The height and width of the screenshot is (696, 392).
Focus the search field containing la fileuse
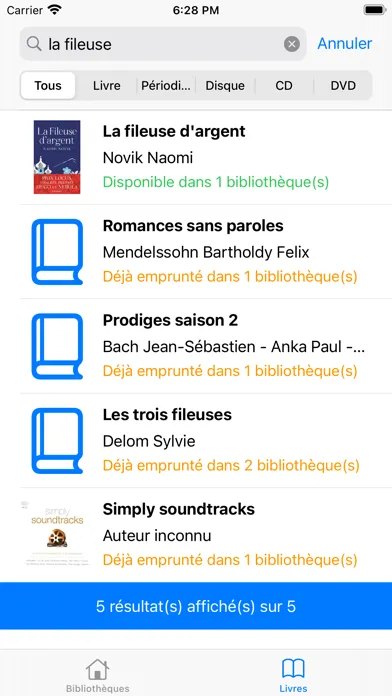tap(163, 44)
